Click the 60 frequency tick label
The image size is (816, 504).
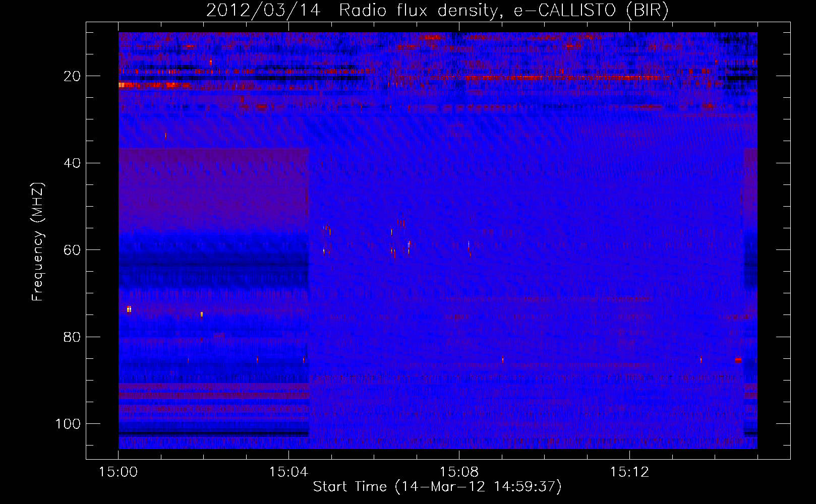[x=72, y=250]
